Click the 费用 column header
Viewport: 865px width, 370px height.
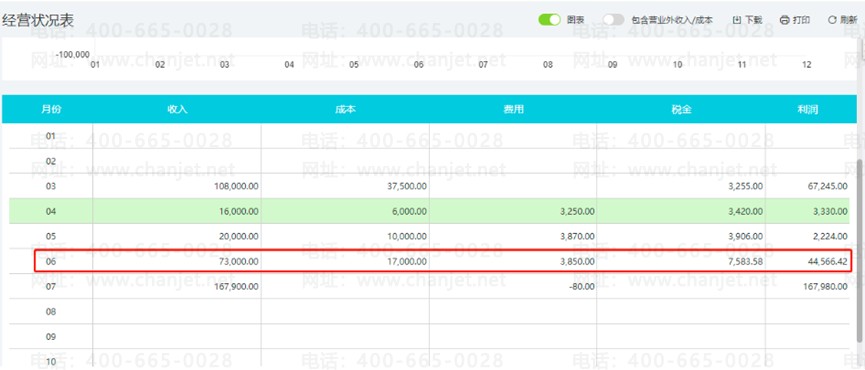coord(513,109)
